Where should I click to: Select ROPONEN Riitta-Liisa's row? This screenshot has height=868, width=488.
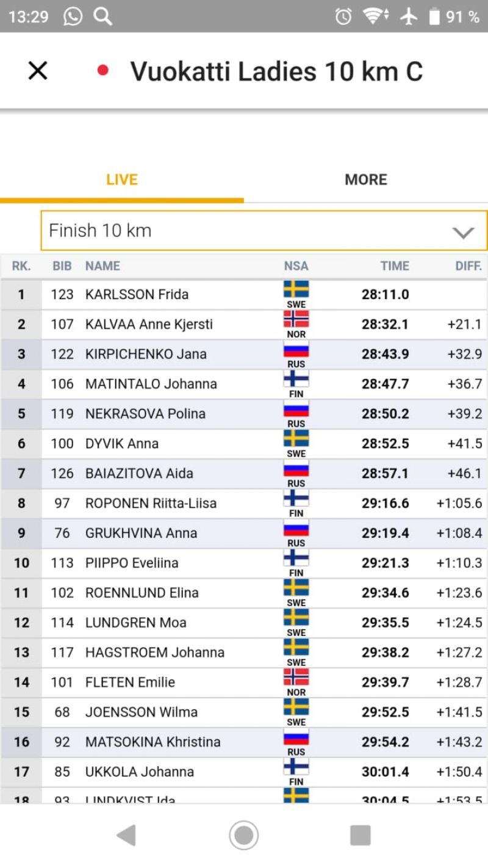(x=151, y=504)
